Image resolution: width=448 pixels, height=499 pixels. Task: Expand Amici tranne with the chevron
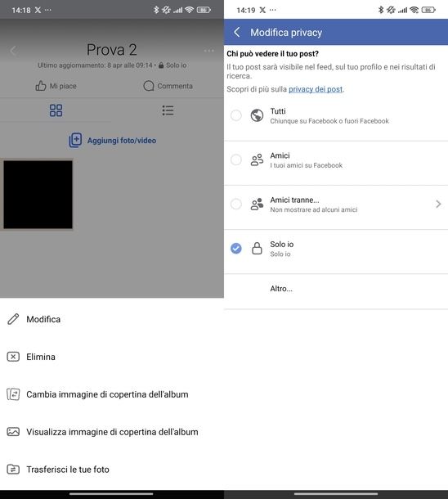[438, 204]
